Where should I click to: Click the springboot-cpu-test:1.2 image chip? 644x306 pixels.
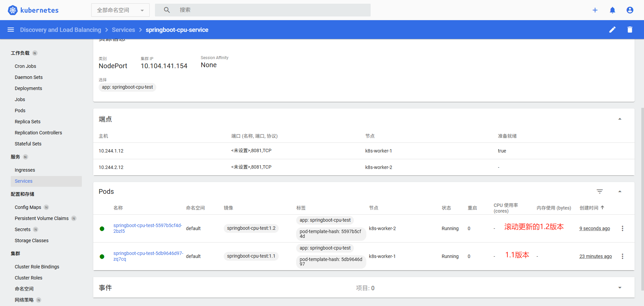click(x=251, y=228)
